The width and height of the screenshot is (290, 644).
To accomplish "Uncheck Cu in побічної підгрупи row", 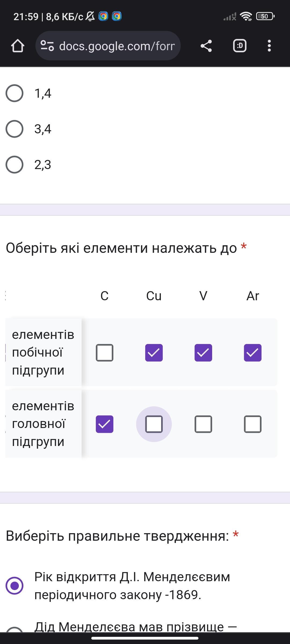I will 154,353.
